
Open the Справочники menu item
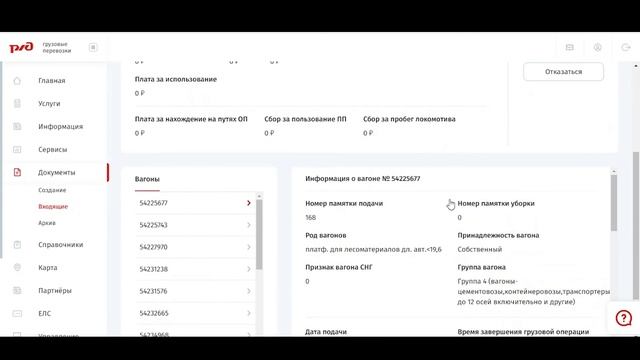pos(60,244)
